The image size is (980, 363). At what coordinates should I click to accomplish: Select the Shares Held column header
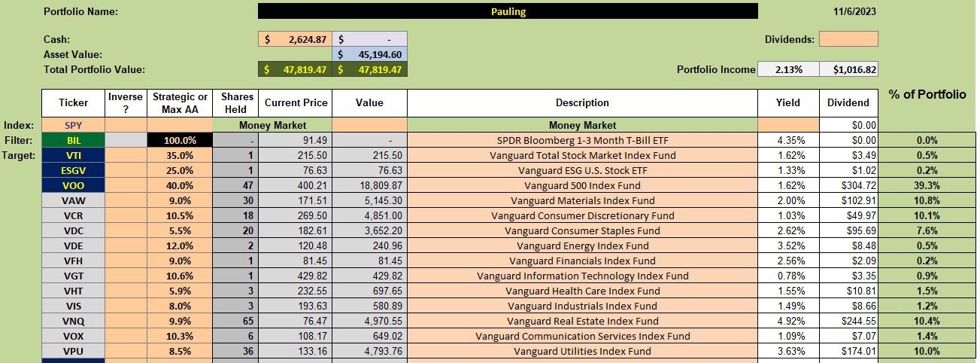(x=235, y=102)
